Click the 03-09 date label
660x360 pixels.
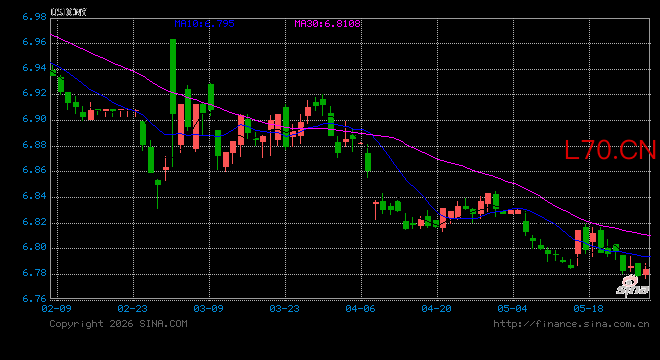pos(208,309)
